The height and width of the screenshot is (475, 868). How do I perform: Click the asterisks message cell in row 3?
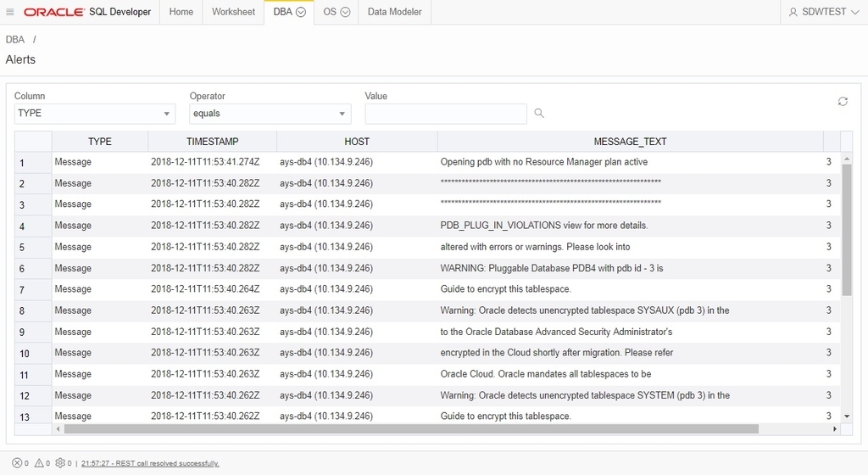pos(630,204)
